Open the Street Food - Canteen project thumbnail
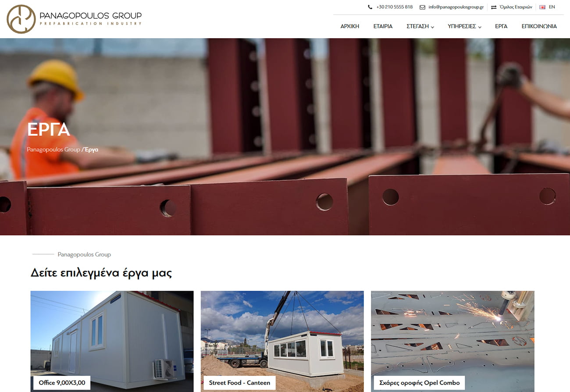570x392 pixels. point(282,341)
